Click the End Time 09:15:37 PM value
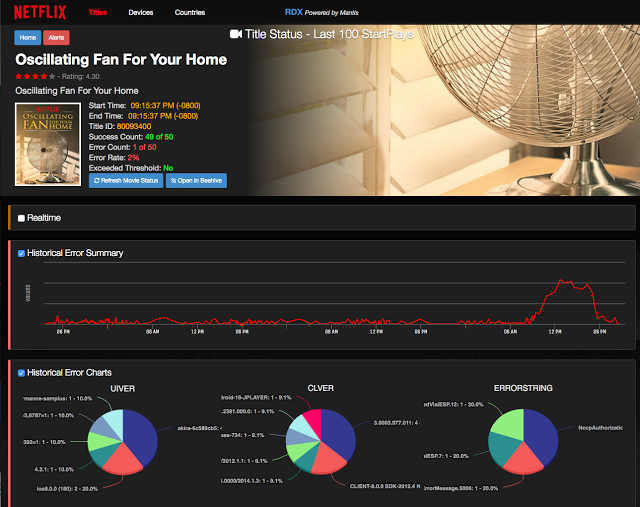Image resolution: width=640 pixels, height=507 pixels. click(163, 116)
